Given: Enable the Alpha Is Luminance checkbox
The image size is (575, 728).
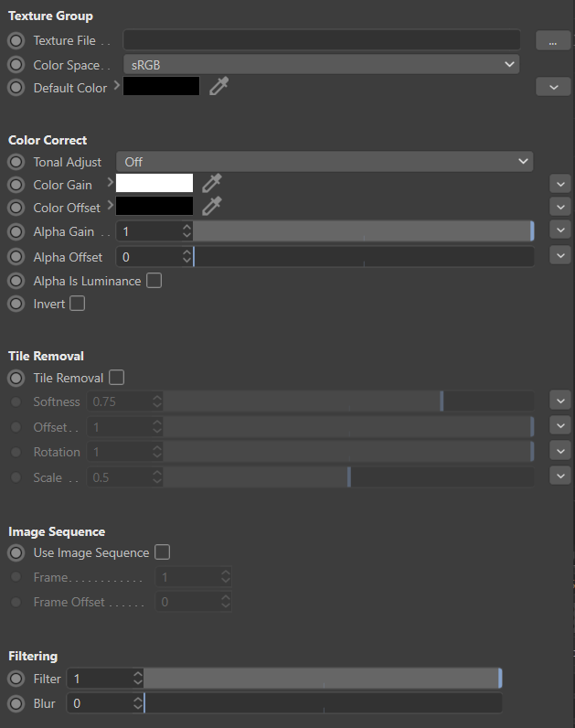Looking at the screenshot, I should point(154,281).
